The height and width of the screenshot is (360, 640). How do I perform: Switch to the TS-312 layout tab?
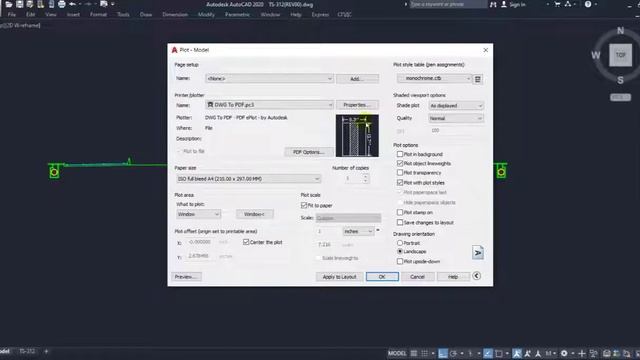coord(27,351)
